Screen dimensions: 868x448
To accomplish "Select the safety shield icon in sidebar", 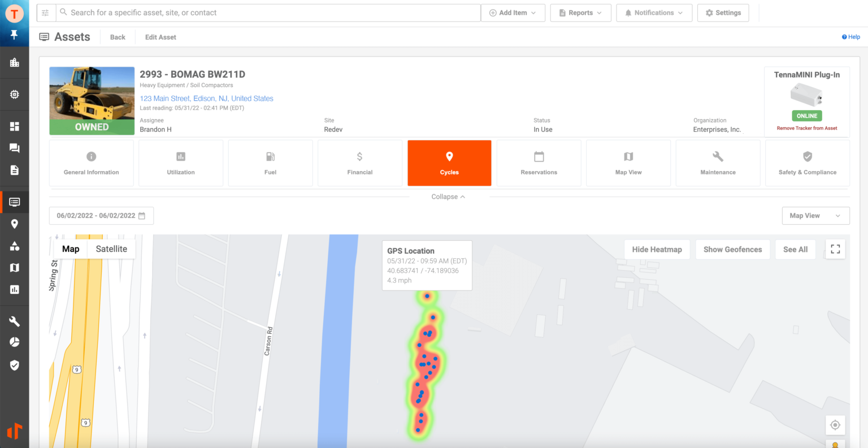I will [x=14, y=365].
